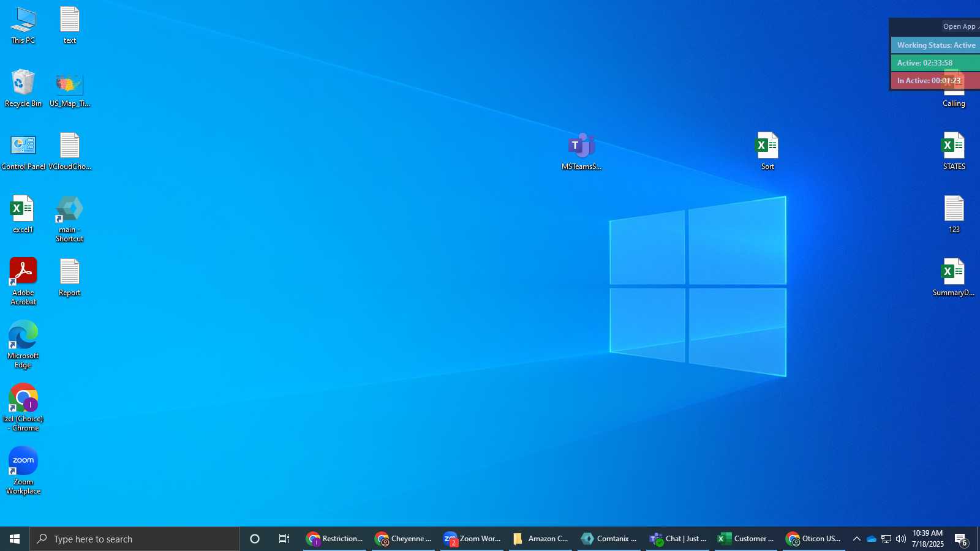The width and height of the screenshot is (980, 551).
Task: Switch to the Zoom Wor... taskbar window
Action: pos(472,539)
